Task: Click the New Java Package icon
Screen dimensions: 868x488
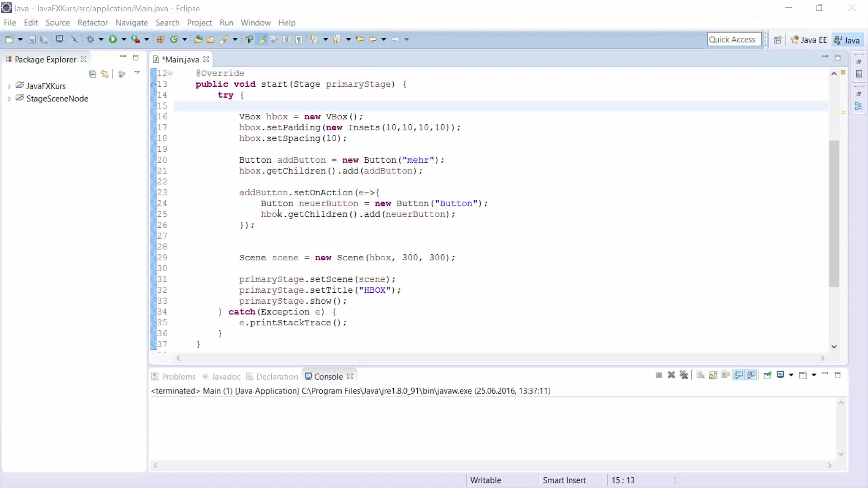Action: coord(160,39)
